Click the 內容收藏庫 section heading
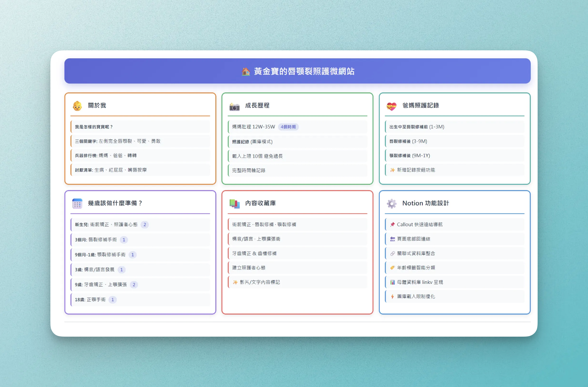Screen dimensions: 588x387 pyautogui.click(x=260, y=203)
